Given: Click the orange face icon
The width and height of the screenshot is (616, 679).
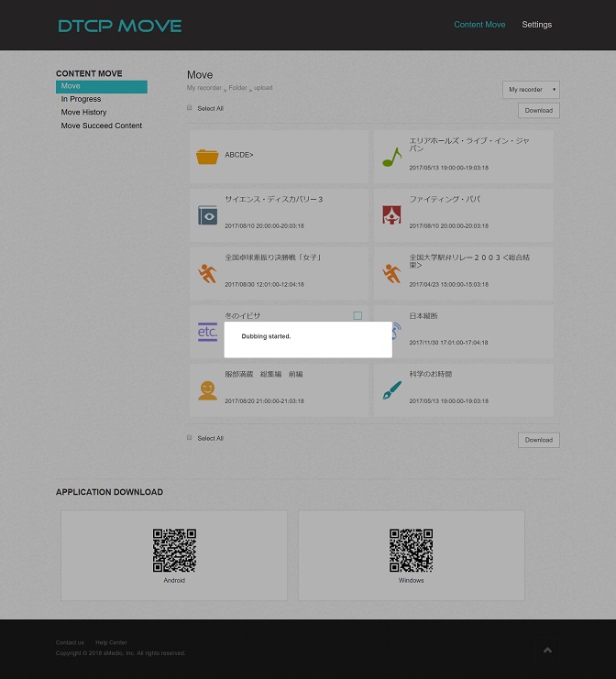Looking at the screenshot, I should 207,390.
